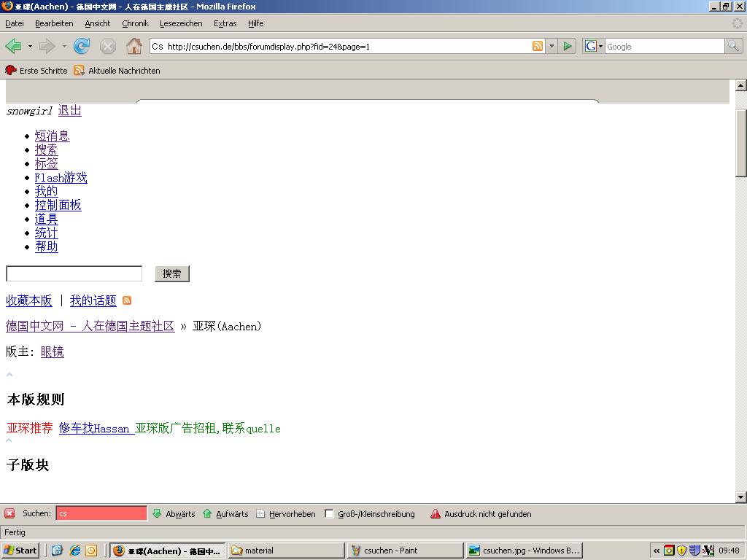Image resolution: width=747 pixels, height=560 pixels.
Task: Expand the Back button history dropdown
Action: click(x=30, y=47)
